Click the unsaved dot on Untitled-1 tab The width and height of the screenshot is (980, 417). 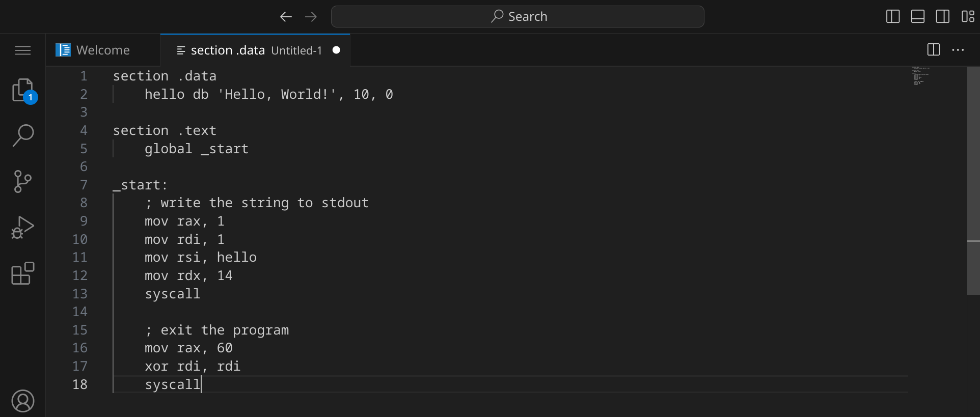tap(336, 50)
